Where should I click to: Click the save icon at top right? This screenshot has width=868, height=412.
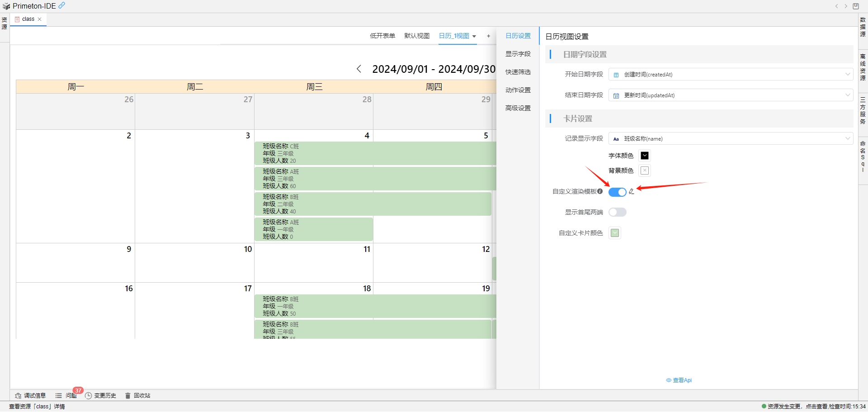coord(856,6)
